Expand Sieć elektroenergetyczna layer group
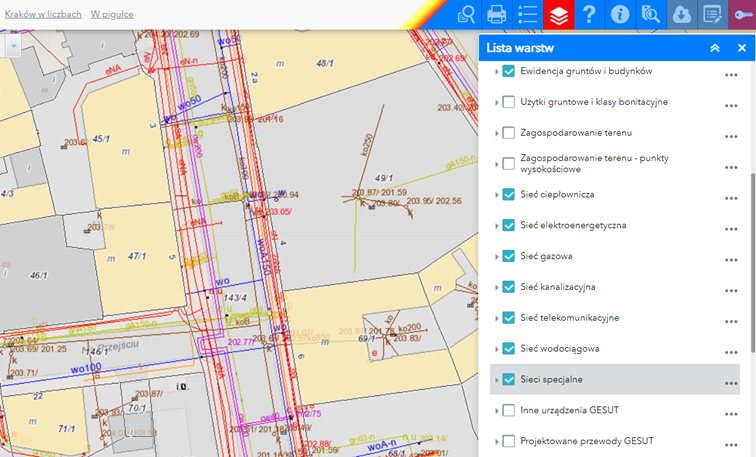 [x=496, y=226]
